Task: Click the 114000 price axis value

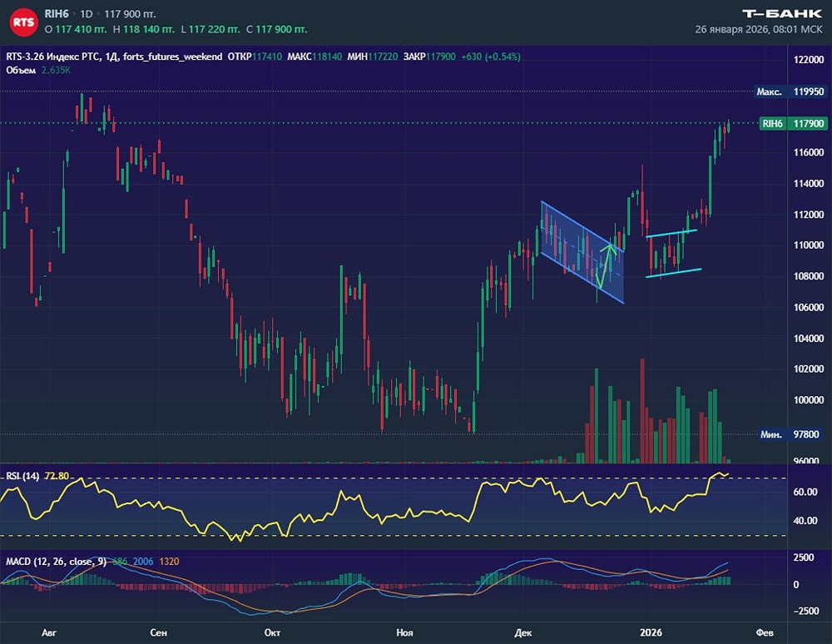Action: tap(809, 184)
